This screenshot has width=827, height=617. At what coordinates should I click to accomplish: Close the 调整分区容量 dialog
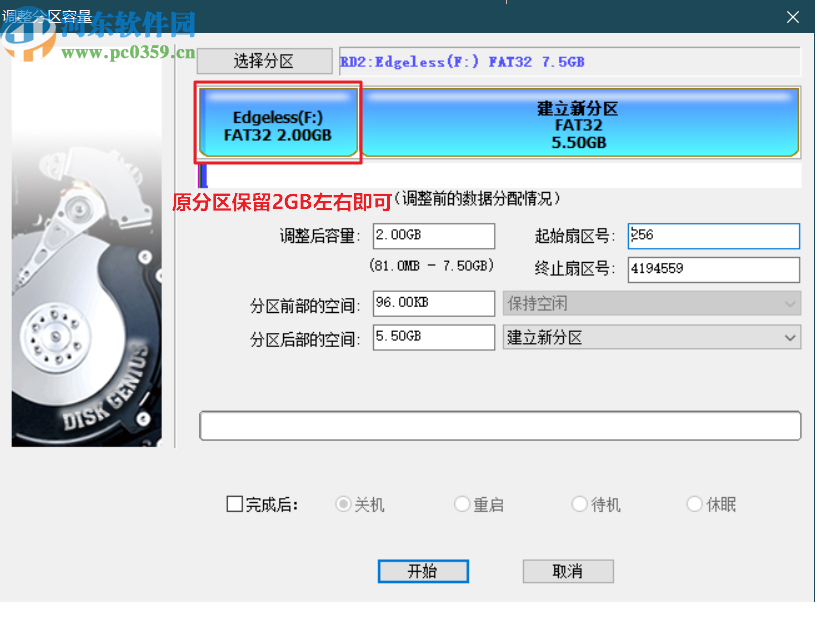coord(792,17)
